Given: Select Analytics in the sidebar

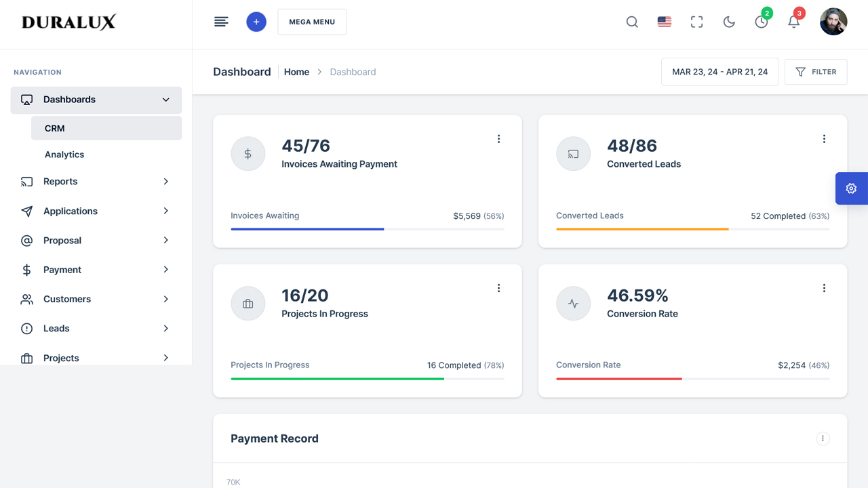Looking at the screenshot, I should [x=64, y=154].
